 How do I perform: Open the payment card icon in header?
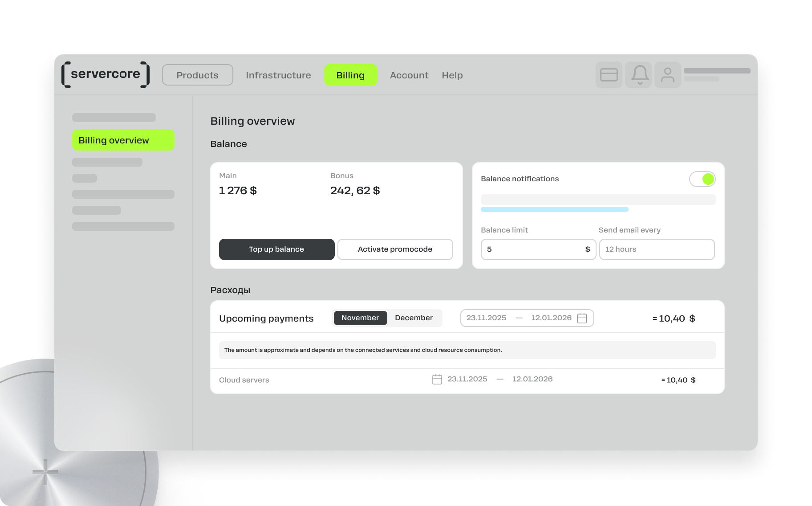pos(609,75)
